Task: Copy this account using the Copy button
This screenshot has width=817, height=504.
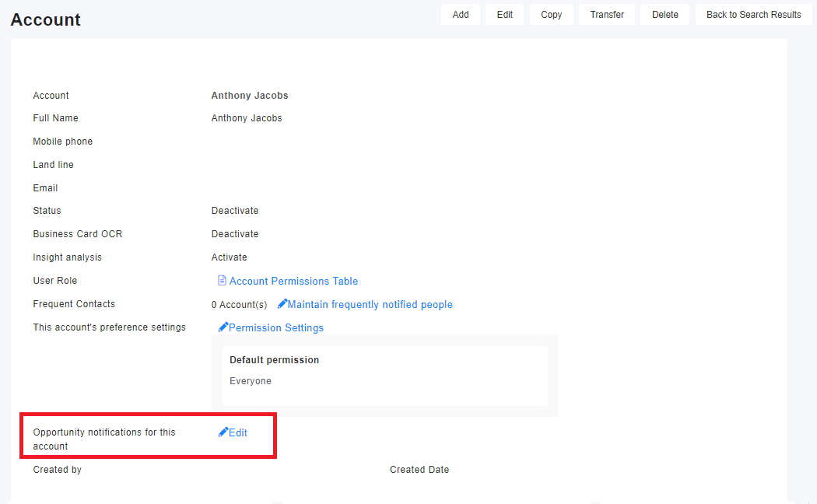Action: coord(551,15)
